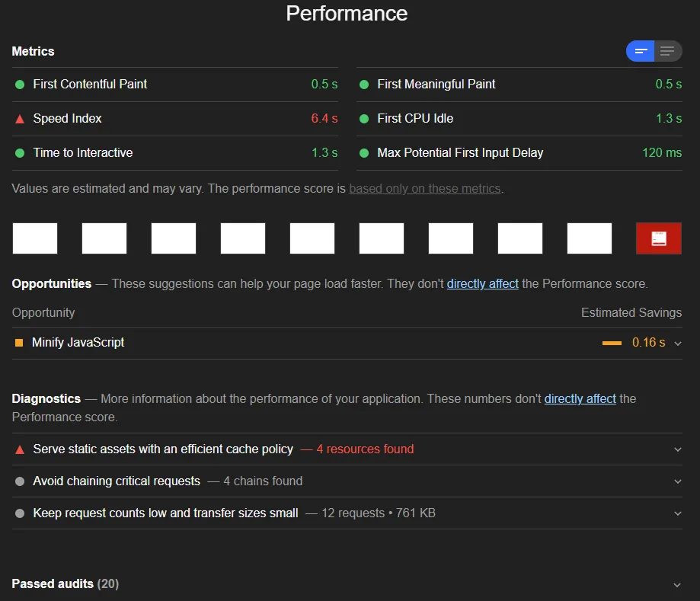Click the orange square icon beside Minify JavaScript
This screenshot has width=700, height=601.
19,343
